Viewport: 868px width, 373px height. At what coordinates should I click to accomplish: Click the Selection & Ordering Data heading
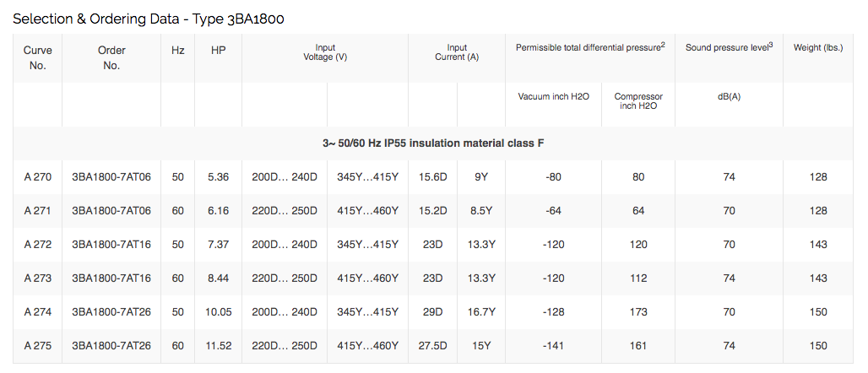pos(154,18)
